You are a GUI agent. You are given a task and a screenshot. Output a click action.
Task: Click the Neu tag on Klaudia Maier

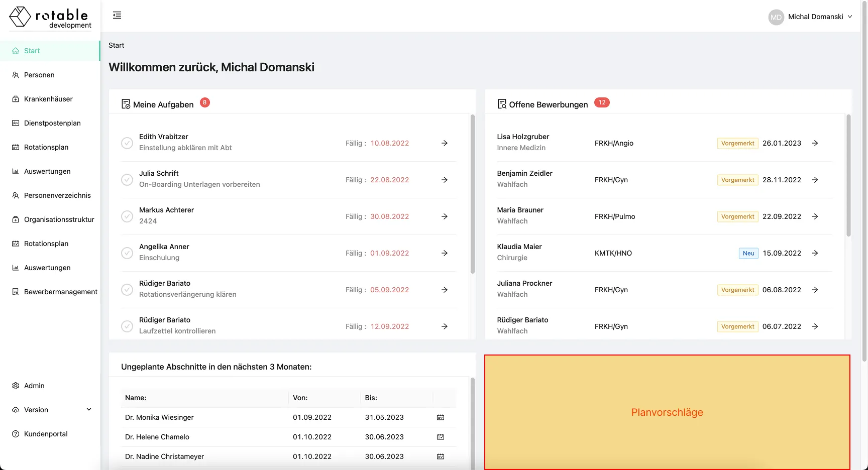click(748, 253)
